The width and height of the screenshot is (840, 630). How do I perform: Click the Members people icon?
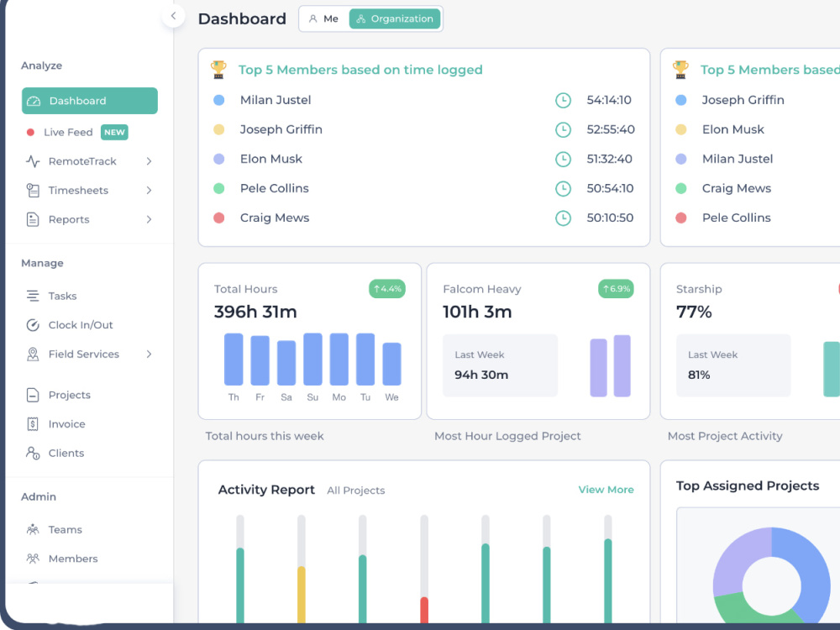pyautogui.click(x=33, y=559)
